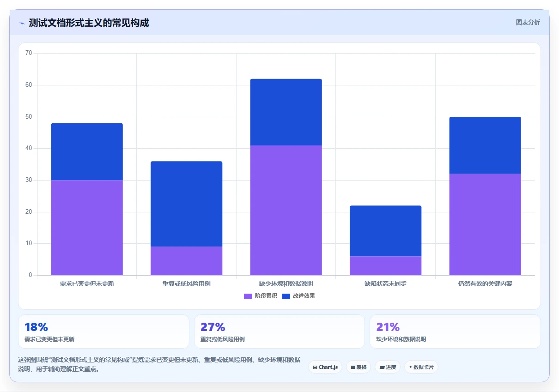Click the 需求已变更但未更新 x-axis label
Screen dimensions: 559x392
coord(87,283)
